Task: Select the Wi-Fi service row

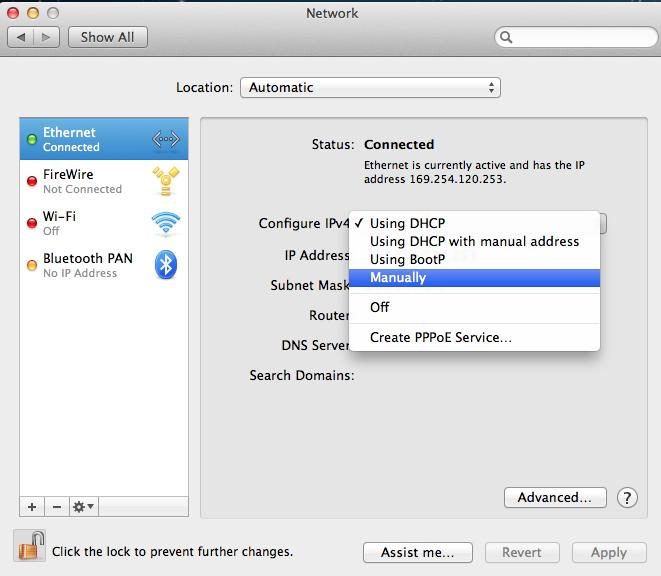Action: (104, 223)
